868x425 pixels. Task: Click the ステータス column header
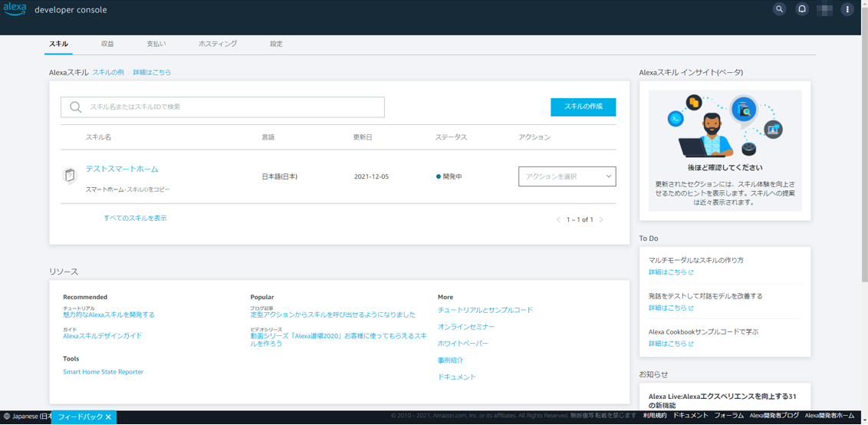coord(451,137)
